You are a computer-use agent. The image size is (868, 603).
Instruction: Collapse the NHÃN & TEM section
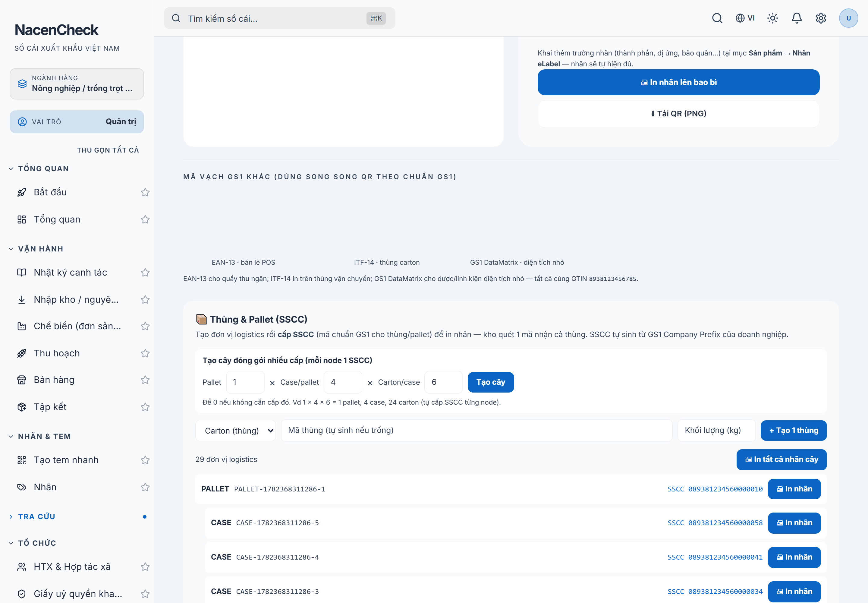tap(40, 436)
